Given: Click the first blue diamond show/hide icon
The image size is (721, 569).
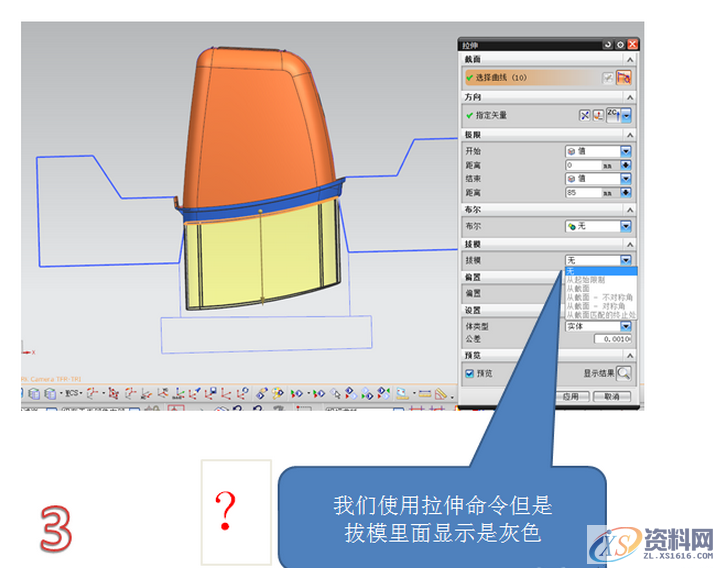Looking at the screenshot, I should (297, 394).
